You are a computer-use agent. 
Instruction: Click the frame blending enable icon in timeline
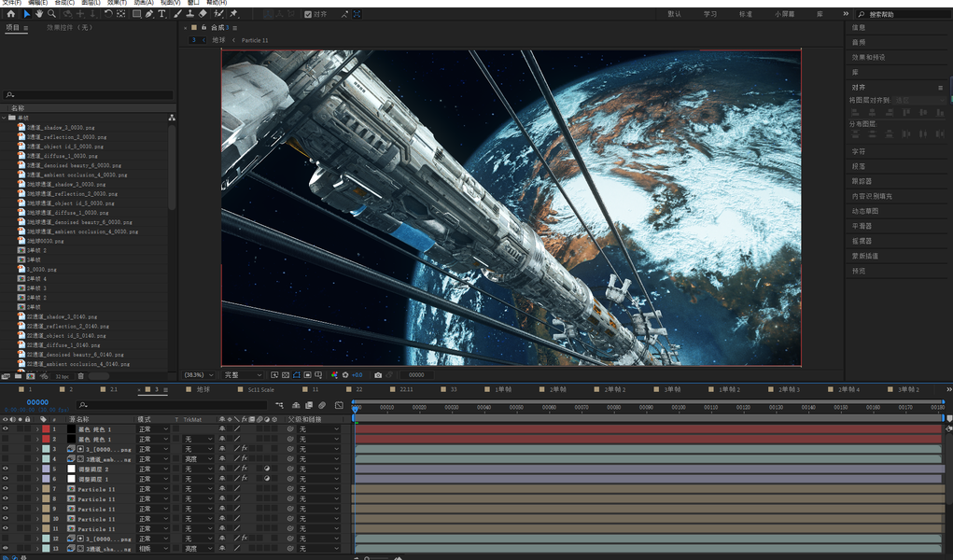point(309,405)
